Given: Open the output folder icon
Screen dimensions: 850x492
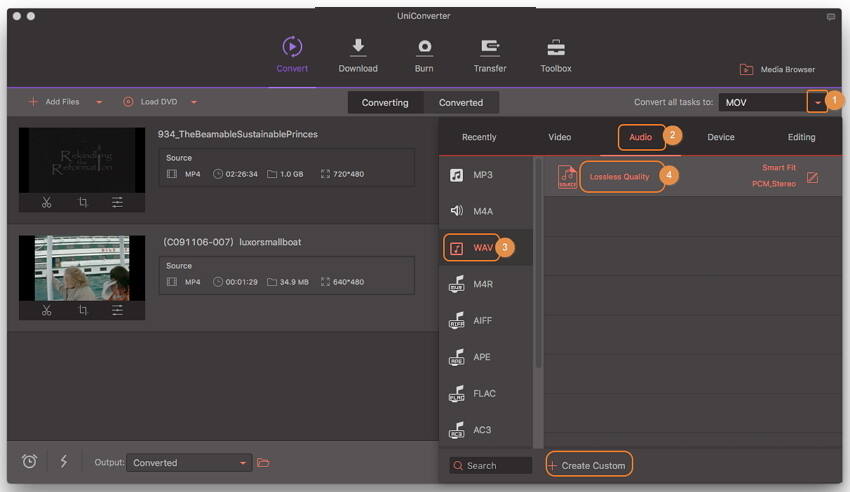Looking at the screenshot, I should click(263, 463).
